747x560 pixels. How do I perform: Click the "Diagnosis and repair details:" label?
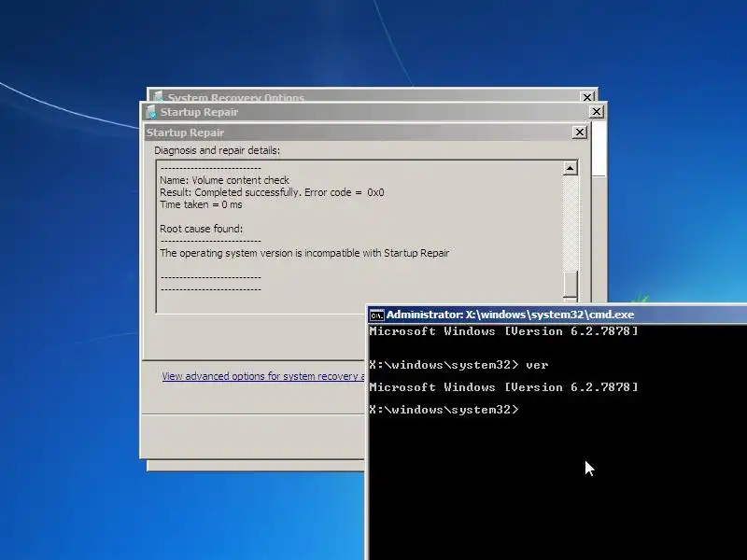tap(217, 150)
